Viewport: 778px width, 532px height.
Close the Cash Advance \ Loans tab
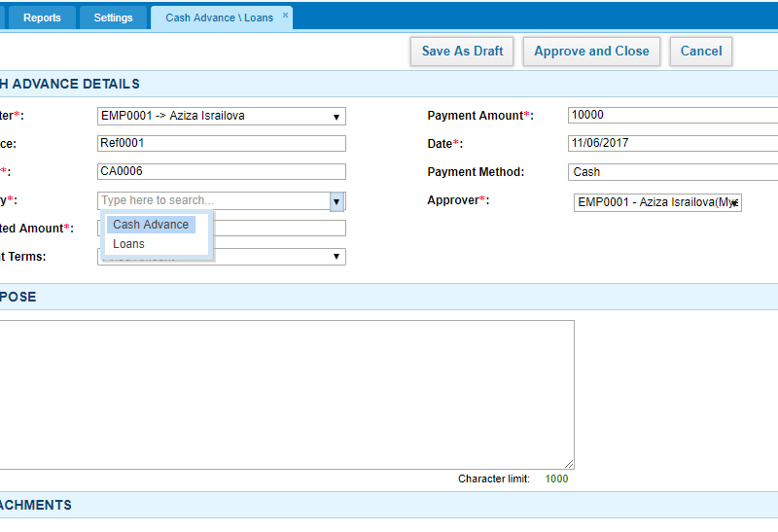(x=285, y=15)
